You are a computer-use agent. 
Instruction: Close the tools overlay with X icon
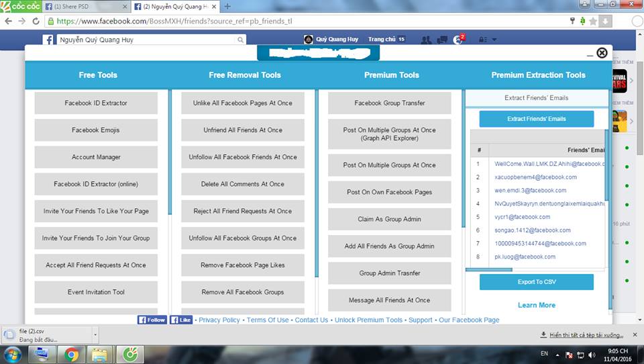[602, 52]
